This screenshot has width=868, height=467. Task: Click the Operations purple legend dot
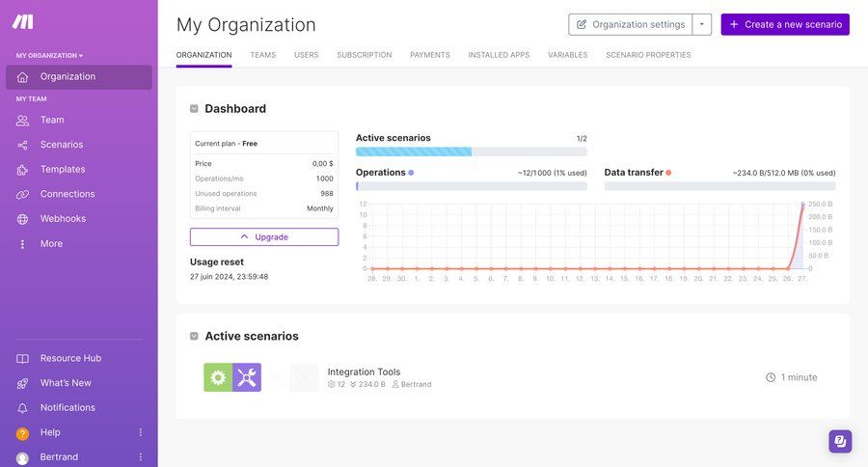[411, 173]
